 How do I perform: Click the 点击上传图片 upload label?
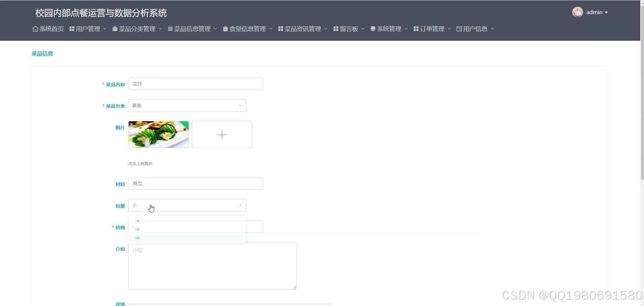click(140, 163)
